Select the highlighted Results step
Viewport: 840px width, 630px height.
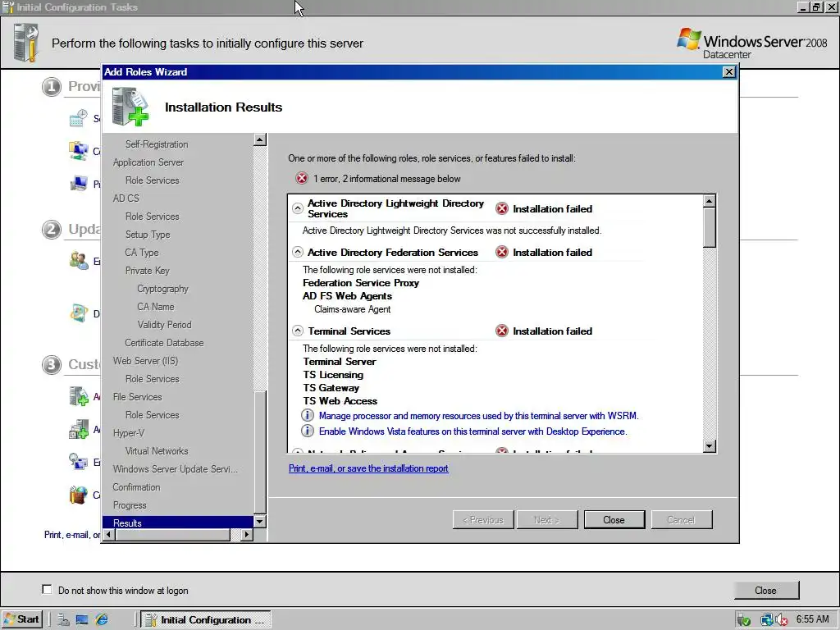point(177,523)
